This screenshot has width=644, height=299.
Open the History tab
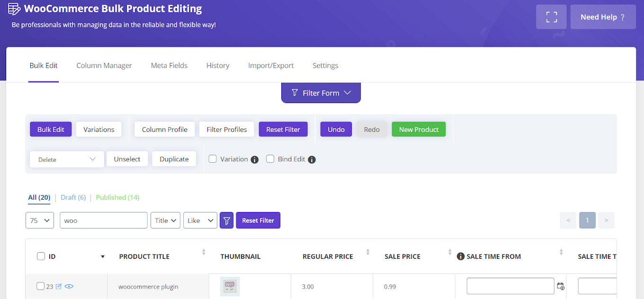tap(218, 66)
